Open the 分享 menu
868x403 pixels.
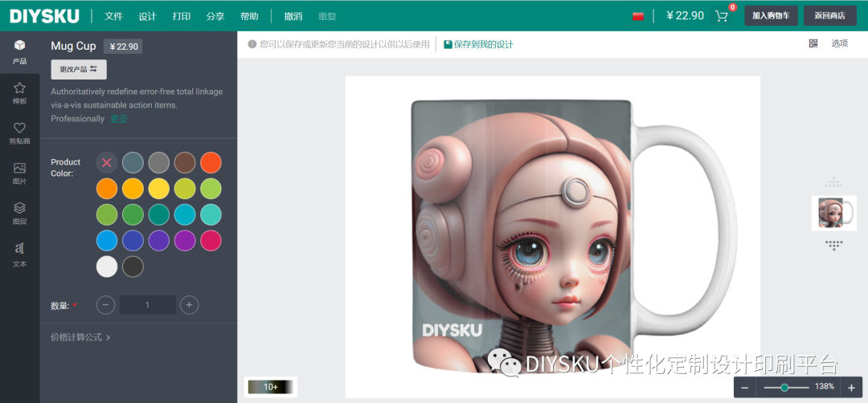[215, 16]
